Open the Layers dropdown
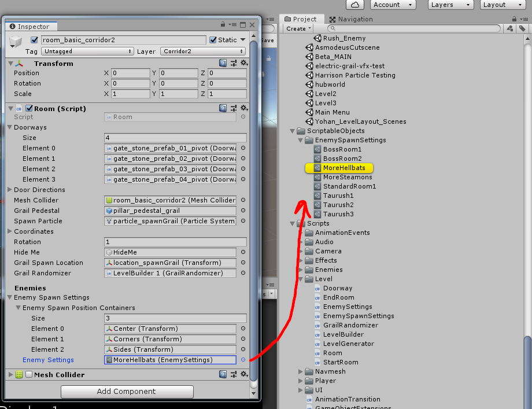532x409 pixels. click(450, 5)
